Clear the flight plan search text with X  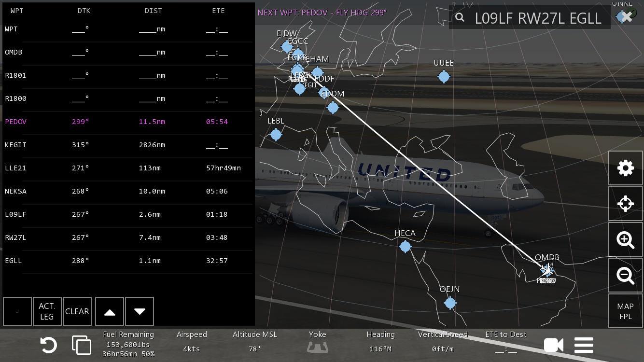pyautogui.click(x=627, y=17)
